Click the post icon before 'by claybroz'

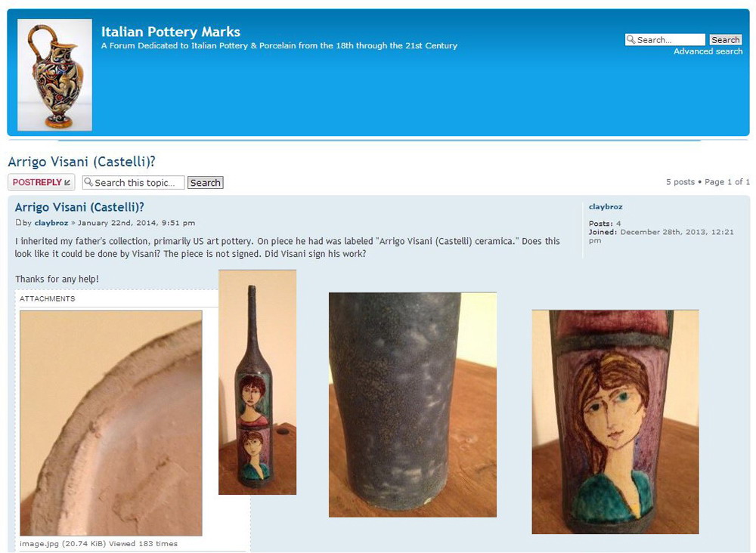[18, 223]
